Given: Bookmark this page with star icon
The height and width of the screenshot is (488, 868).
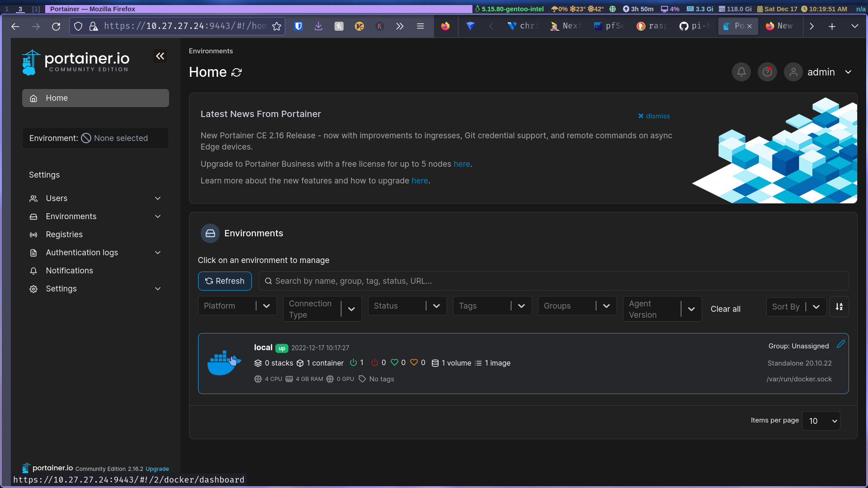Looking at the screenshot, I should pos(277,26).
